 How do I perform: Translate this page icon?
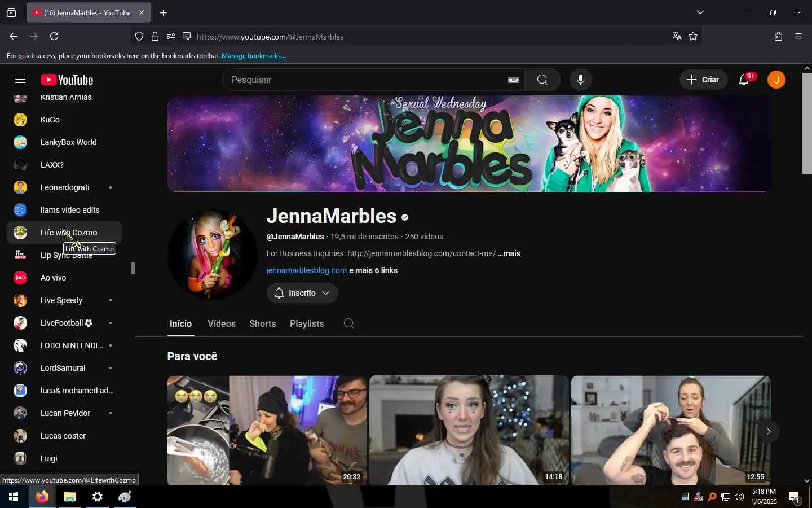(x=677, y=37)
